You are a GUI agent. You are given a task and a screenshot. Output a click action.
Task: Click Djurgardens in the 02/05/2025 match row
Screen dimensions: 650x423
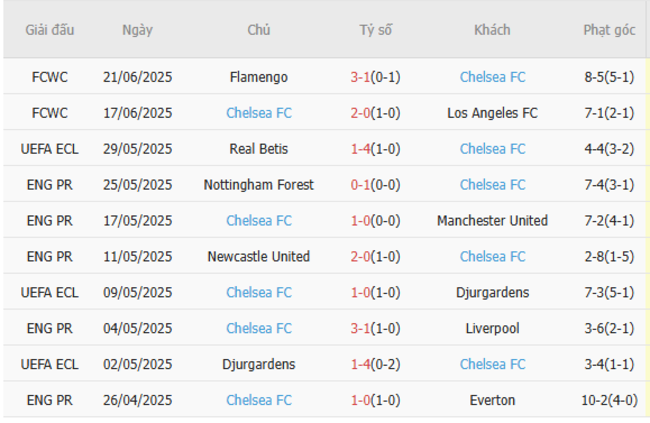click(x=258, y=365)
